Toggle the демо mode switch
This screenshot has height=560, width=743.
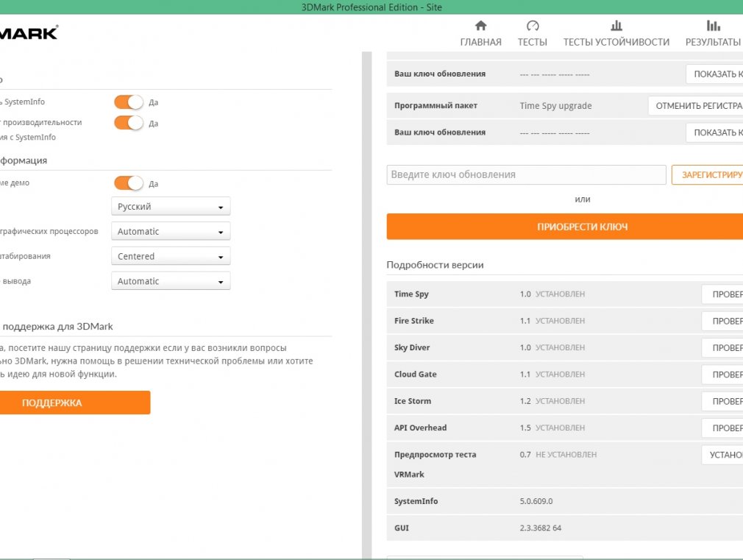[129, 183]
